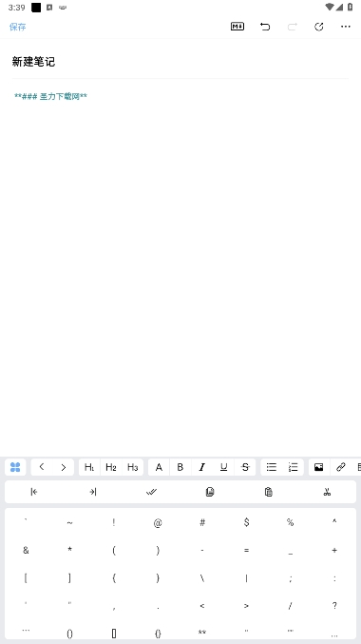Insert the vertical bar | symbol

[246, 577]
